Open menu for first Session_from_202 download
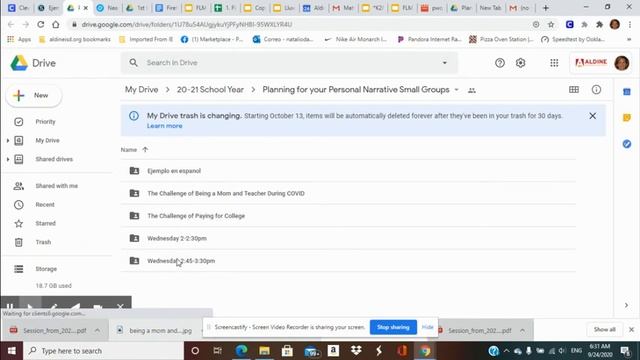The image size is (640, 360). coord(97,330)
